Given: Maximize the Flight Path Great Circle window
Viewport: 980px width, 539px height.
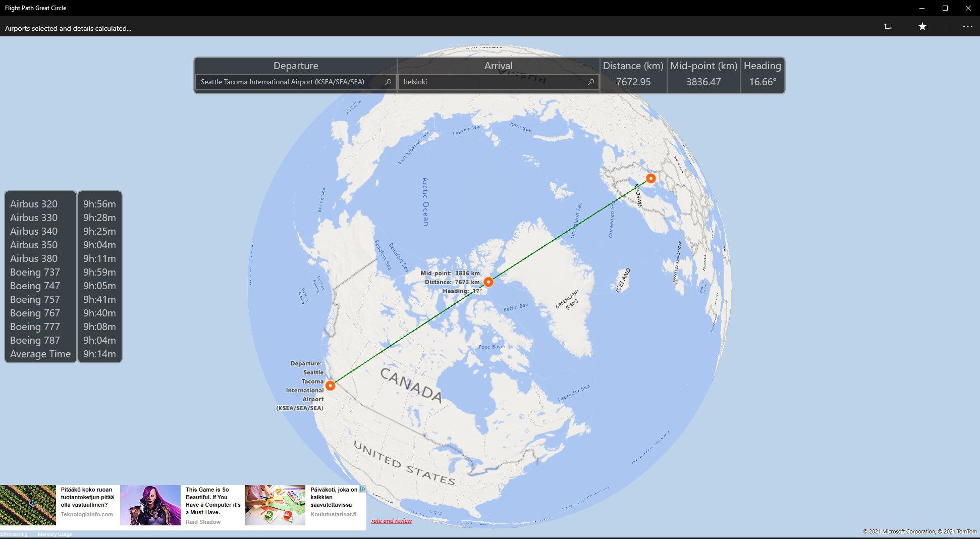Looking at the screenshot, I should 945,8.
